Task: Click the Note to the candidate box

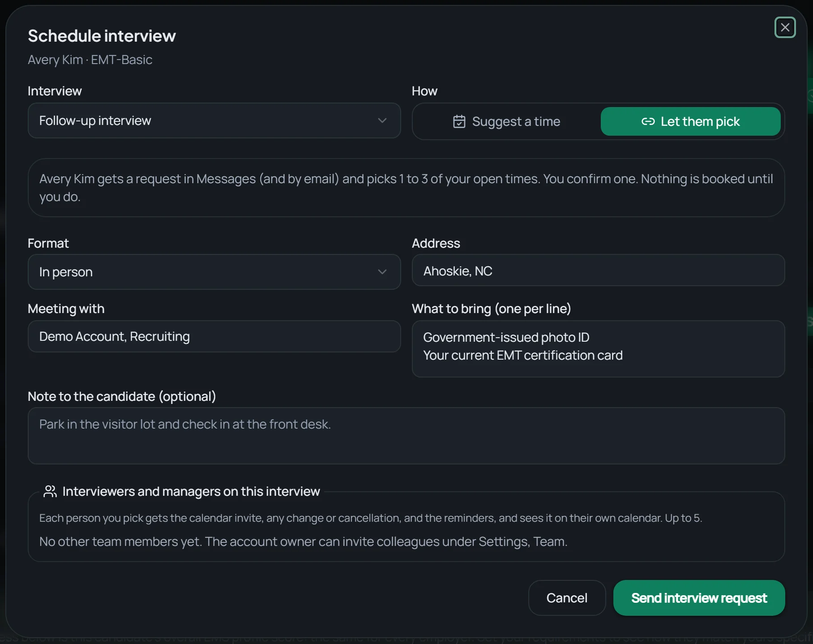Action: tap(406, 436)
